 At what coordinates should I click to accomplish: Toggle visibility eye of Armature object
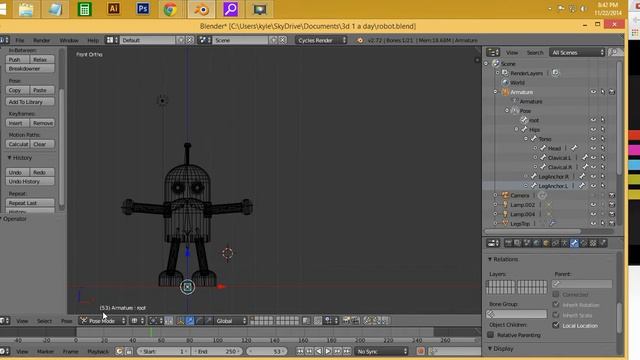[x=593, y=92]
